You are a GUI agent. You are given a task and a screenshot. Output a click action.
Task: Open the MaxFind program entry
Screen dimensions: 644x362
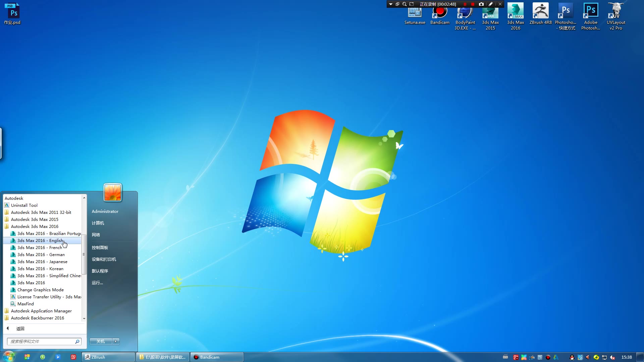pyautogui.click(x=42, y=304)
